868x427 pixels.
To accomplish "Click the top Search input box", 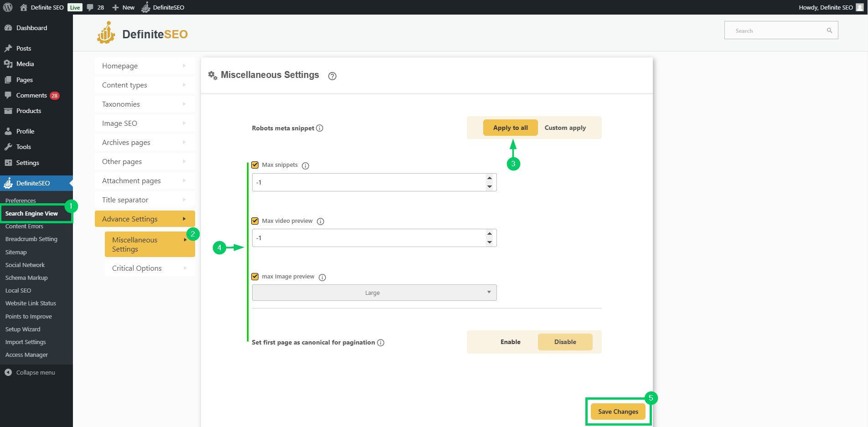I will pos(781,31).
